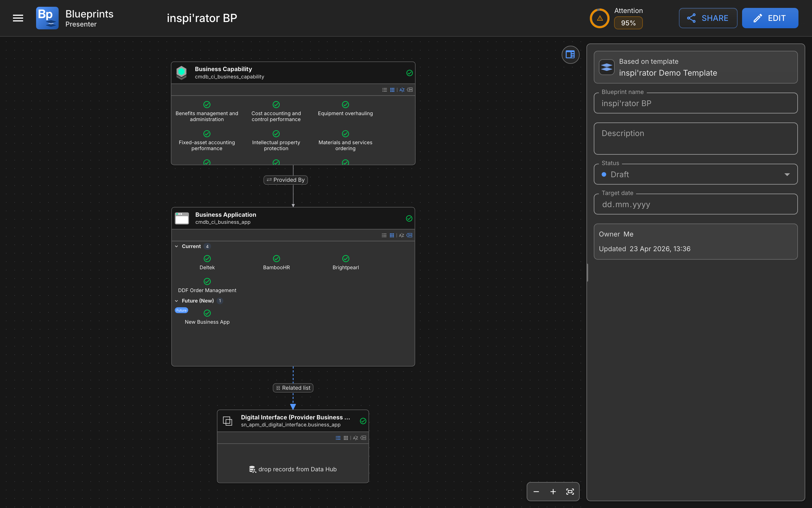Toggle grouping icon on Business Capability card

pos(410,90)
